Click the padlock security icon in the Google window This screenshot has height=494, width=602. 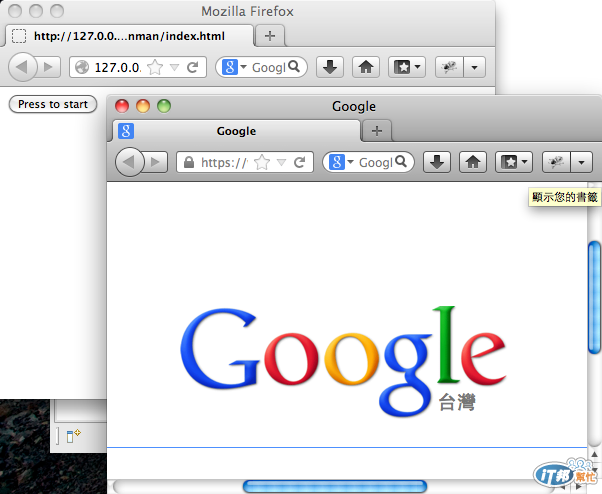pos(189,162)
